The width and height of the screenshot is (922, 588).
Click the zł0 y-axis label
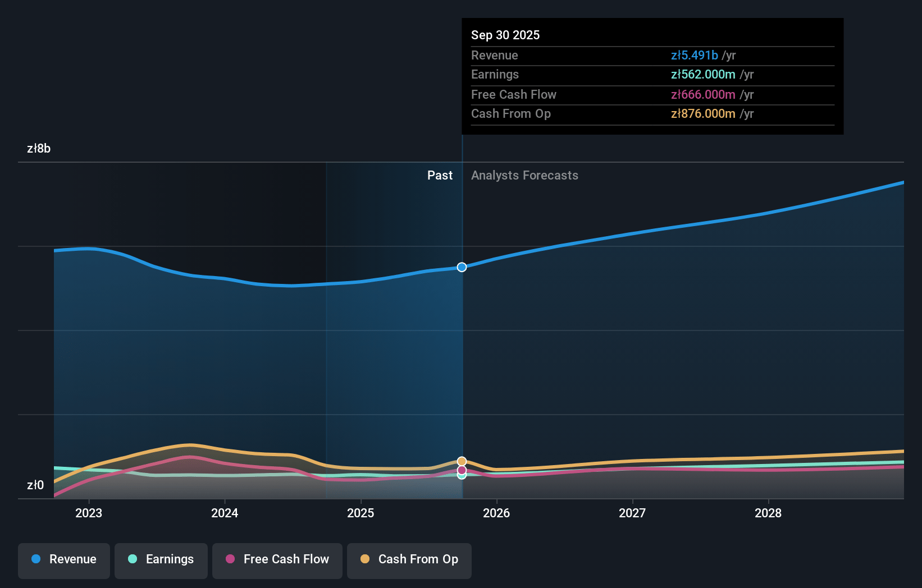click(35, 485)
